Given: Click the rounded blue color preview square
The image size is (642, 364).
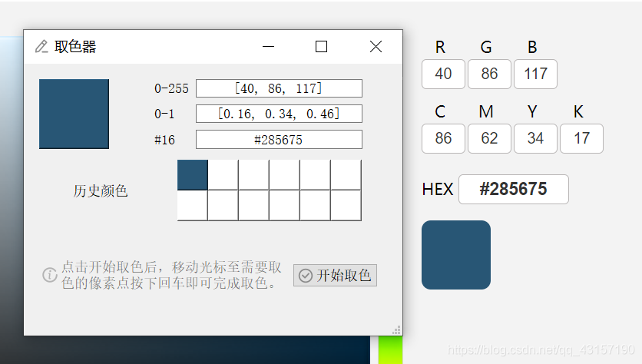Looking at the screenshot, I should (456, 255).
